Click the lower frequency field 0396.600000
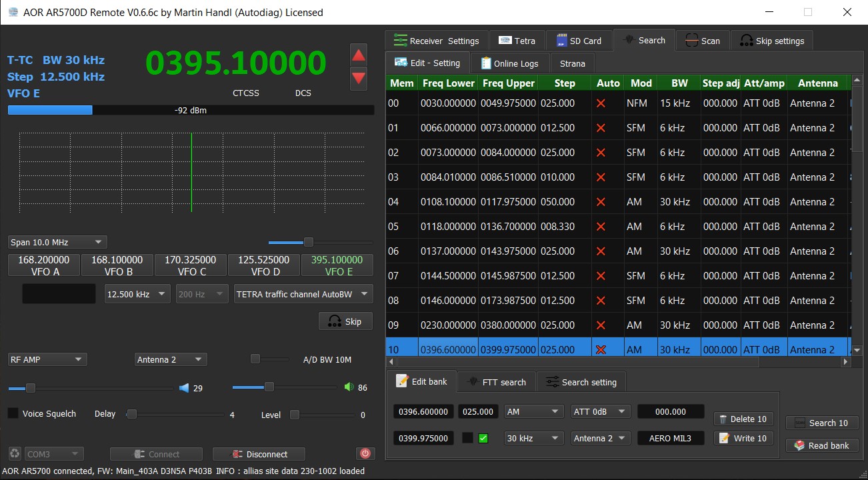The image size is (868, 480). click(x=423, y=412)
